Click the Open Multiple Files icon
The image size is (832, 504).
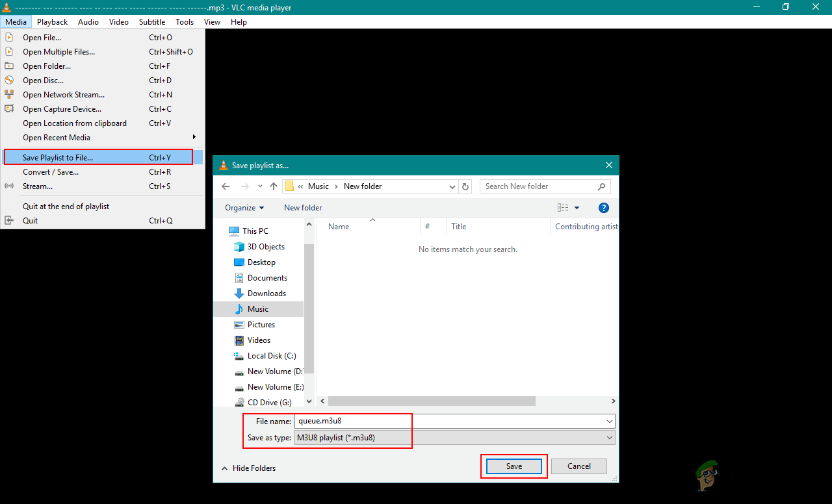pos(9,52)
